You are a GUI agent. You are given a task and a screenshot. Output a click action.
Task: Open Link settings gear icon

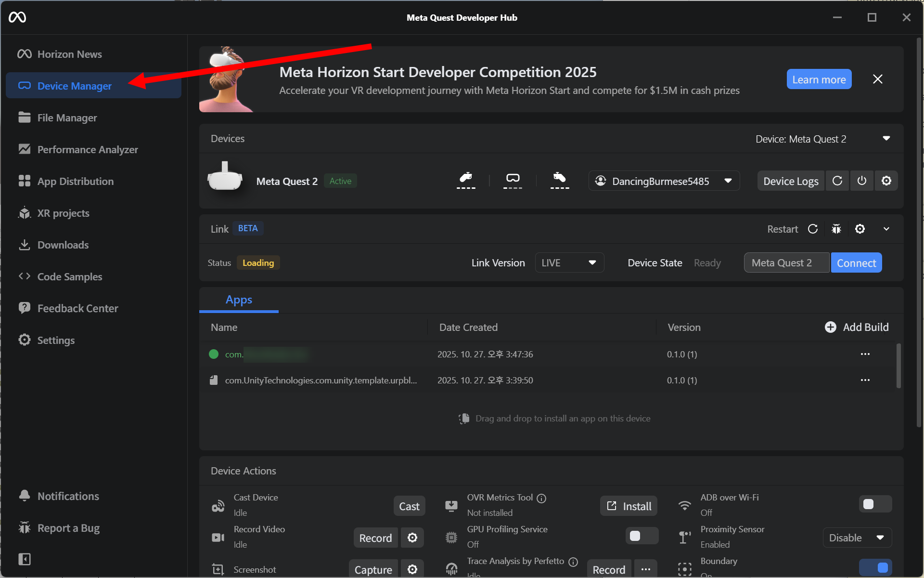pos(860,229)
